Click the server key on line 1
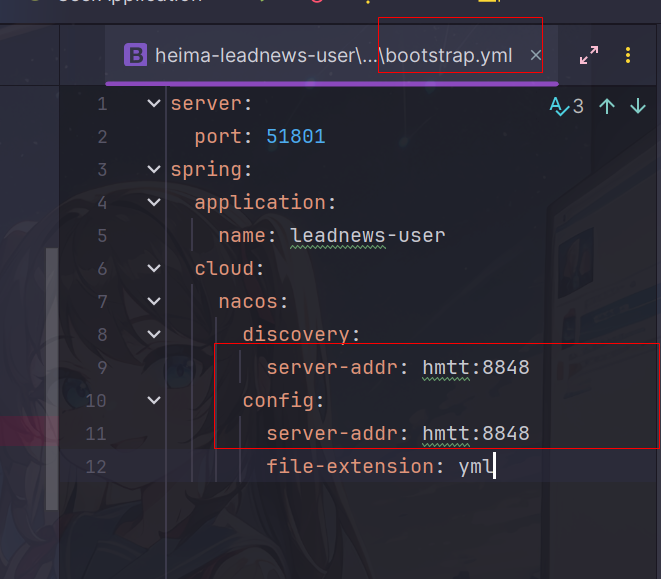The image size is (661, 579). [206, 104]
